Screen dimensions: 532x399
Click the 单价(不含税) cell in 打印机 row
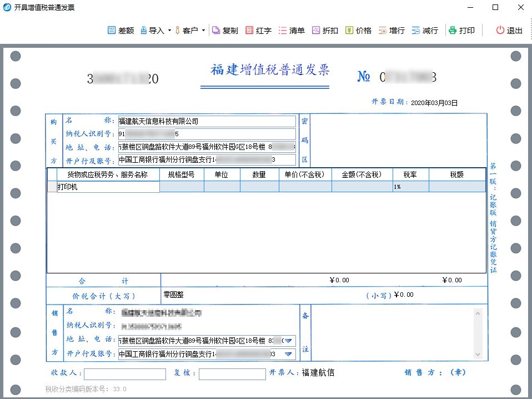(x=305, y=186)
